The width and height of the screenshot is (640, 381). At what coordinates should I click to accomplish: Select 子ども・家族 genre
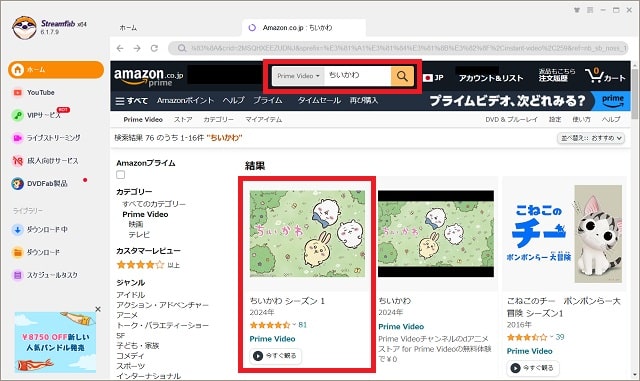pyautogui.click(x=138, y=345)
